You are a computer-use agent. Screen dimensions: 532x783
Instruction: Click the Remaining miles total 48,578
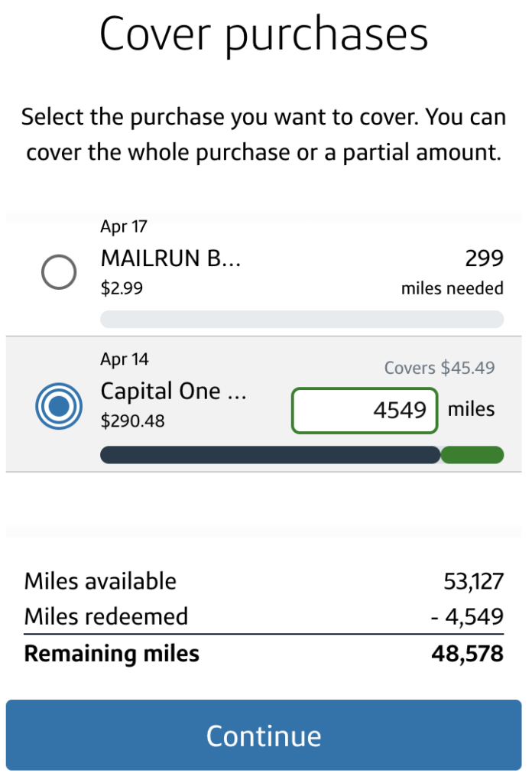point(469,654)
